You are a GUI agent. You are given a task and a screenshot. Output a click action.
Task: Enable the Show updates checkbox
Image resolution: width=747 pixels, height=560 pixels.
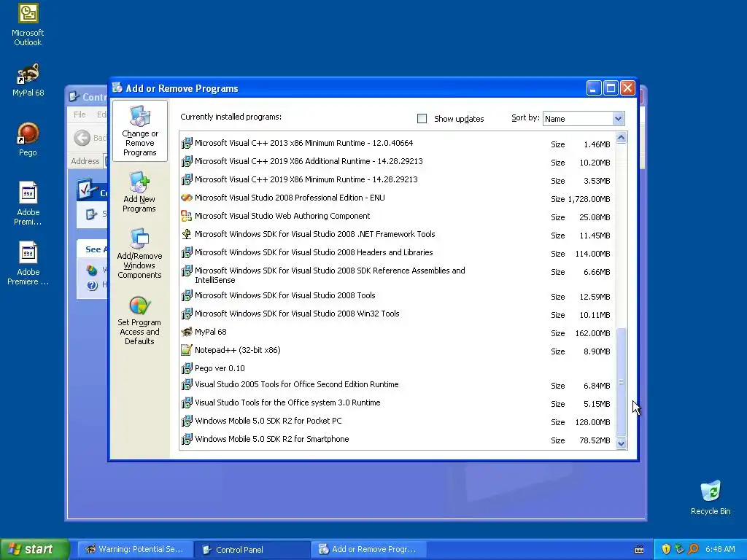[422, 119]
